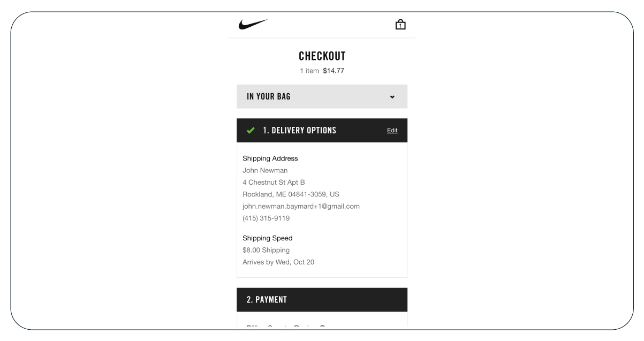Image resolution: width=644 pixels, height=341 pixels.
Task: Click the Arrives by Wed, Oct 20 text
Action: coord(278,262)
